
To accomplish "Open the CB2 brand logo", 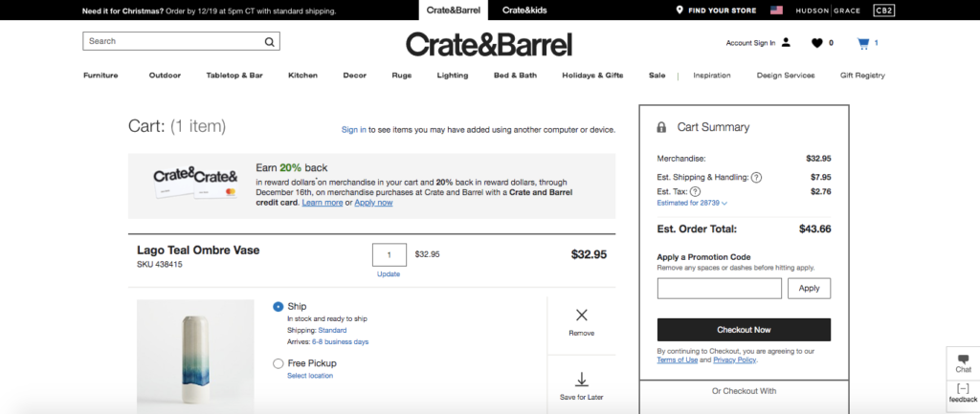I will click(883, 10).
